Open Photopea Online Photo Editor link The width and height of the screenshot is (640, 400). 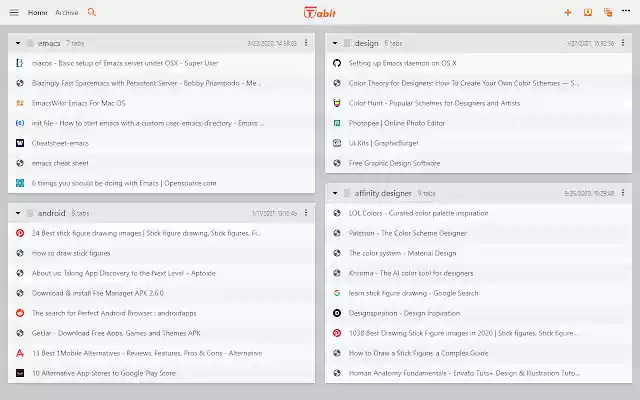(x=397, y=123)
